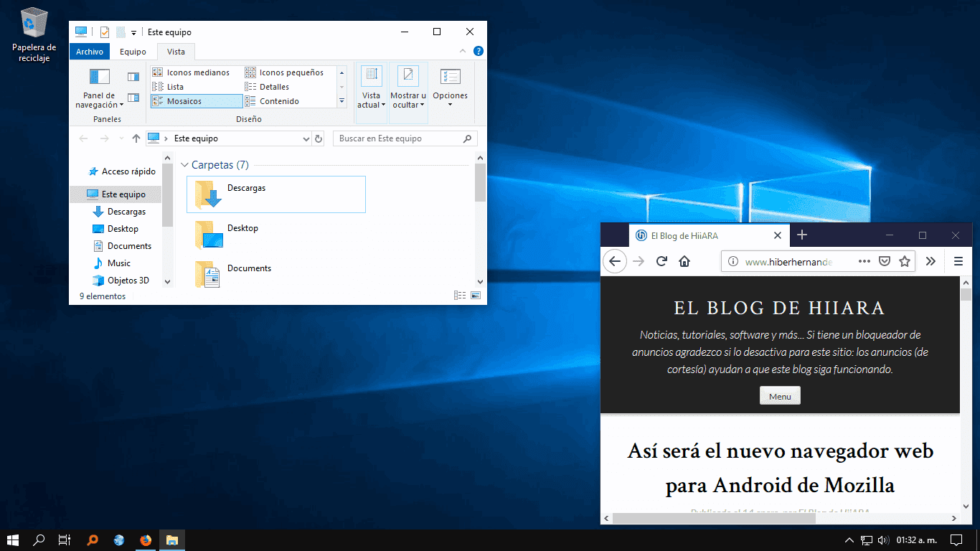Image resolution: width=980 pixels, height=551 pixels.
Task: Open a new Firefox tab with plus
Action: (802, 235)
